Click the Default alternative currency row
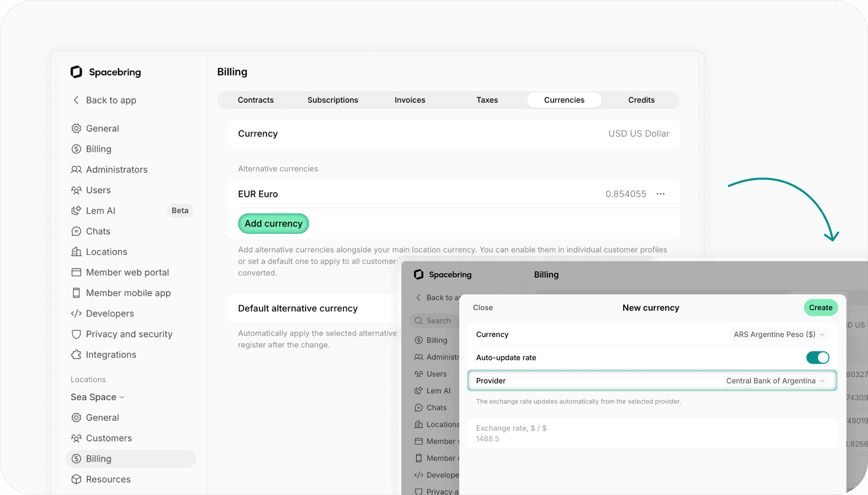The height and width of the screenshot is (495, 868). [312, 309]
